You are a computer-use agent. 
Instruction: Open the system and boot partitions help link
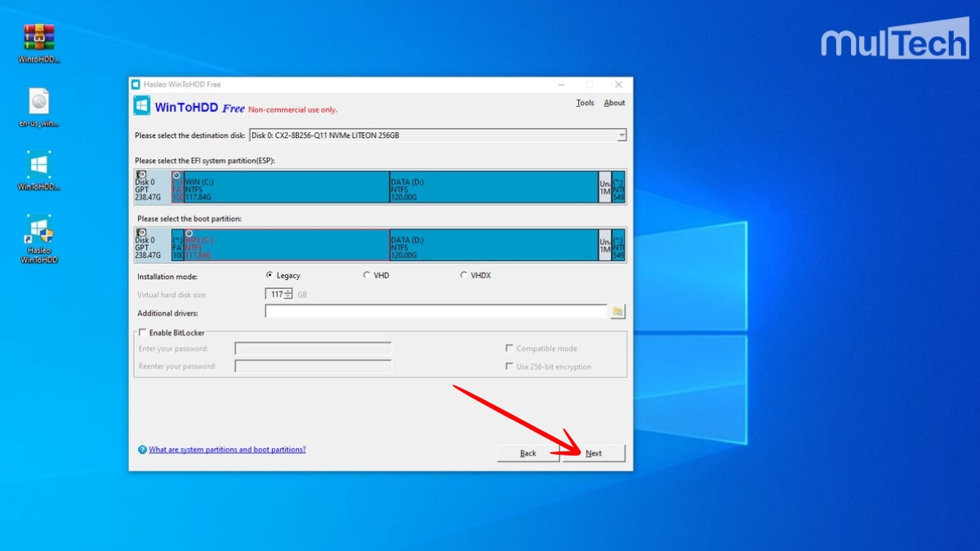point(227,450)
